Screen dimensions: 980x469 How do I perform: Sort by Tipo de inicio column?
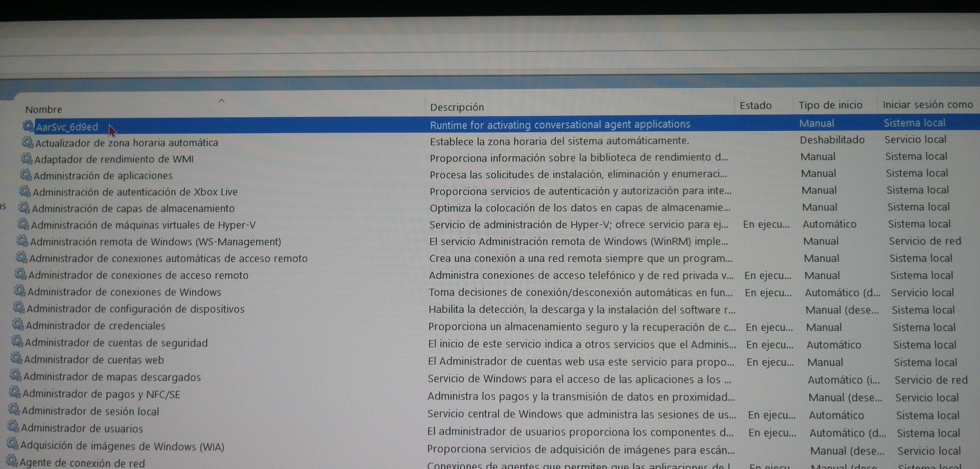click(830, 105)
